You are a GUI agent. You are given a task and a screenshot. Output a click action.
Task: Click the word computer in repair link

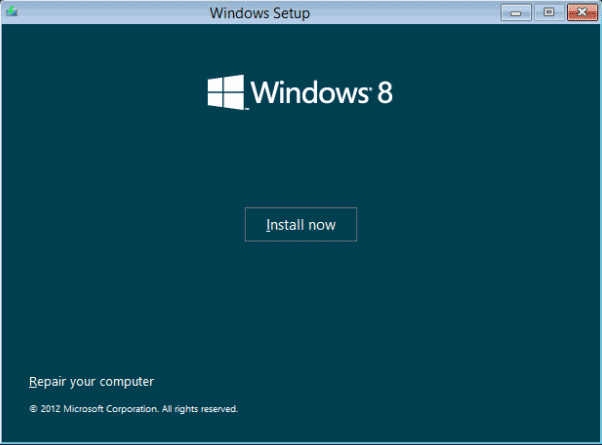coord(128,381)
